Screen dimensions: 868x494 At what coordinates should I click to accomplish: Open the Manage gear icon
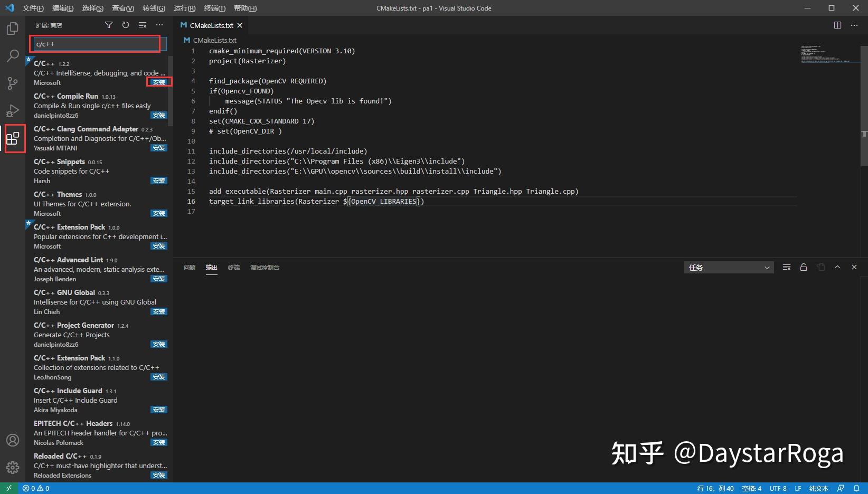[x=12, y=467]
